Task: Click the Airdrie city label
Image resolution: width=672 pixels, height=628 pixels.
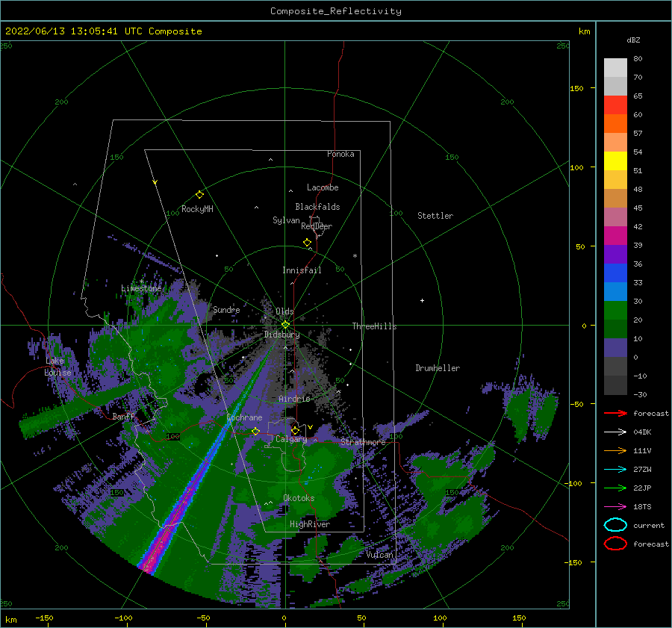Action: click(294, 399)
